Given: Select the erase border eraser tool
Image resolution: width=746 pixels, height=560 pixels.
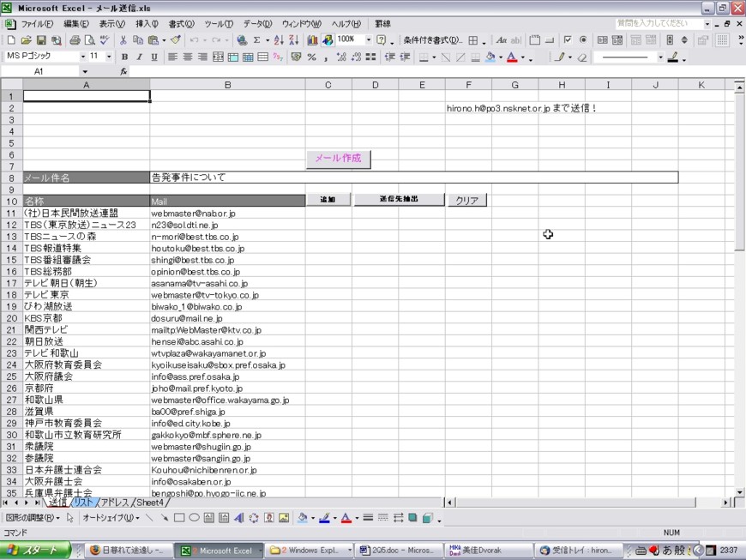Looking at the screenshot, I should coord(582,57).
